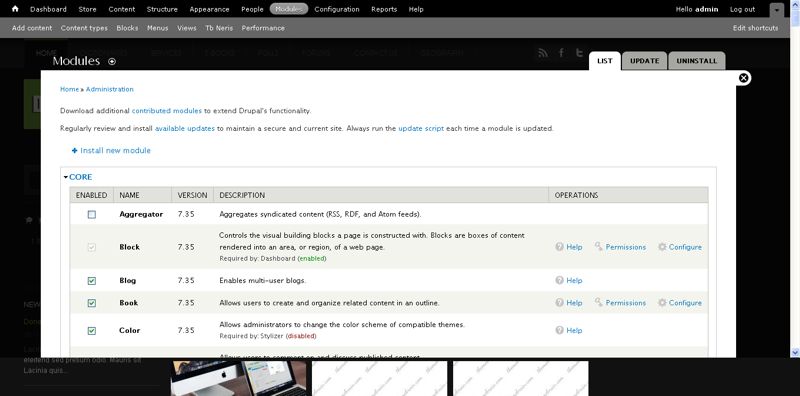
Task: Click the Help icon in Book row
Action: click(x=560, y=303)
